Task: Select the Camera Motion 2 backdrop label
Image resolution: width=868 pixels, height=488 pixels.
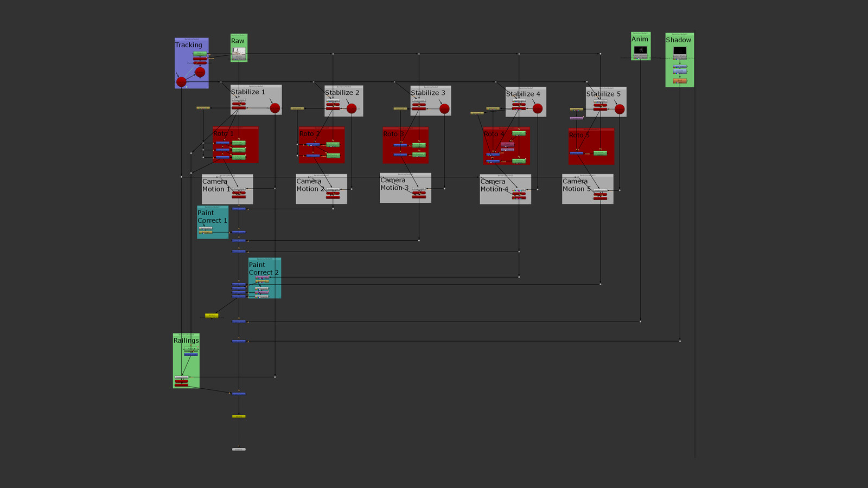Action: (310, 185)
